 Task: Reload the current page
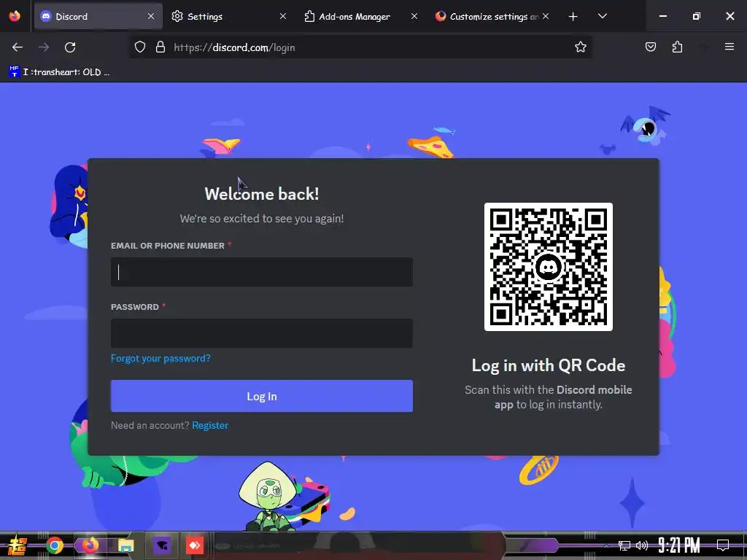click(x=70, y=47)
